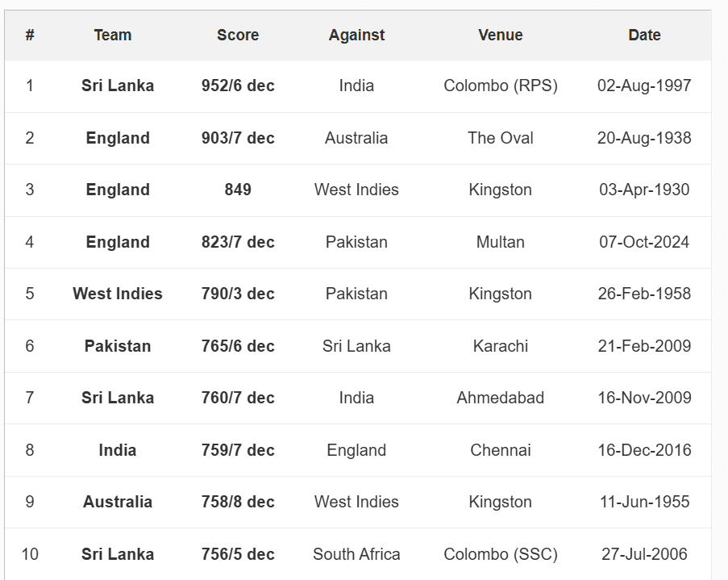Image resolution: width=728 pixels, height=580 pixels.
Task: Click the date 07-Oct-2024
Action: coord(644,242)
